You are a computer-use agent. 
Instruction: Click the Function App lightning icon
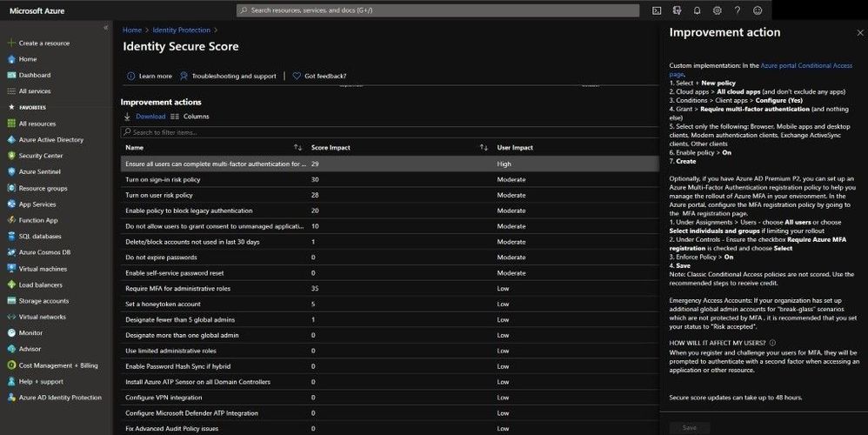coord(11,220)
